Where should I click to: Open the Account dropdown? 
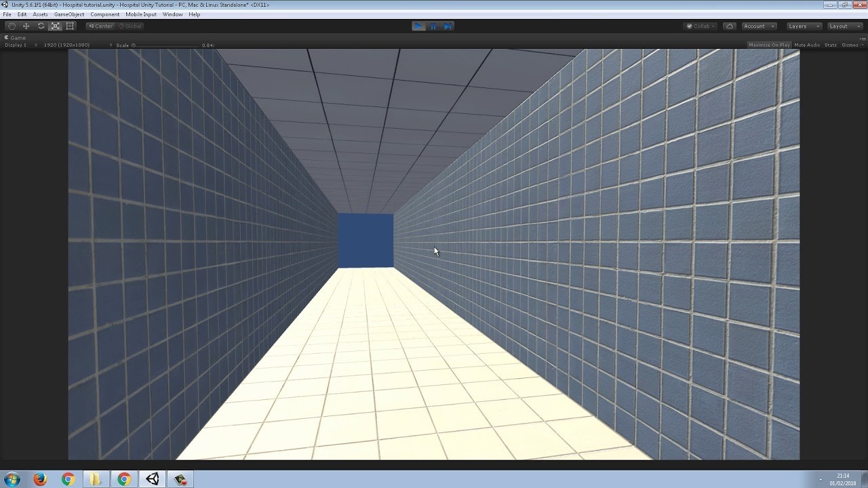[759, 26]
